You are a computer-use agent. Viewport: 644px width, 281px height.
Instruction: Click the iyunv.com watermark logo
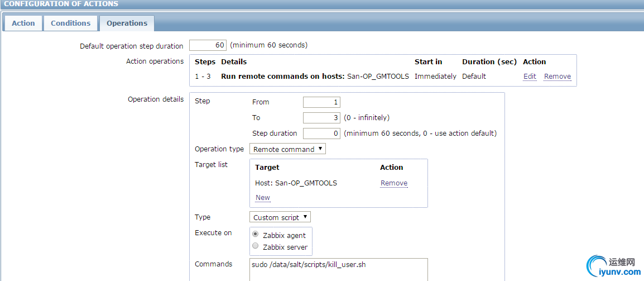[x=612, y=267]
